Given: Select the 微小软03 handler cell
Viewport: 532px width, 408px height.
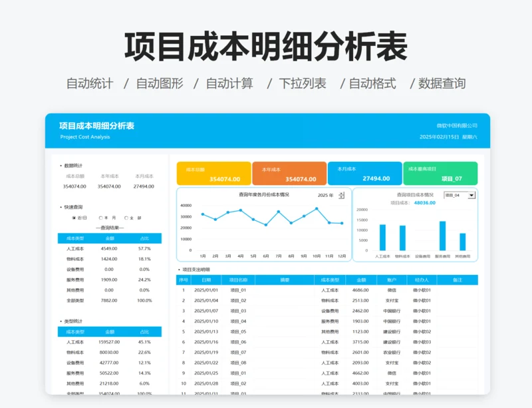Looking at the screenshot, I should tap(422, 341).
